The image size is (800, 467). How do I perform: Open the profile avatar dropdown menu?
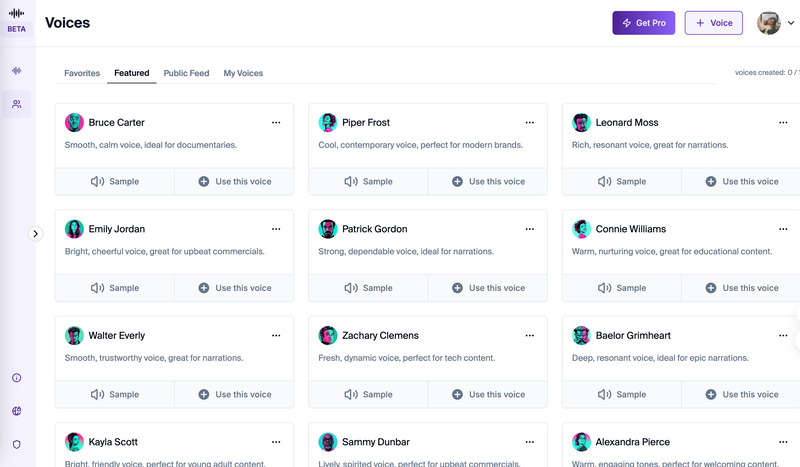[x=775, y=23]
